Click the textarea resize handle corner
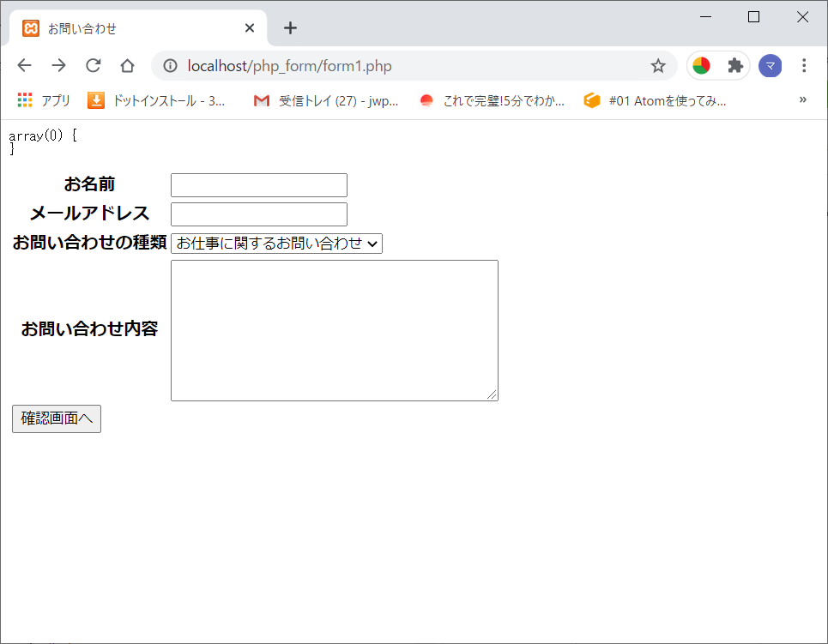This screenshot has height=644, width=828. click(492, 394)
